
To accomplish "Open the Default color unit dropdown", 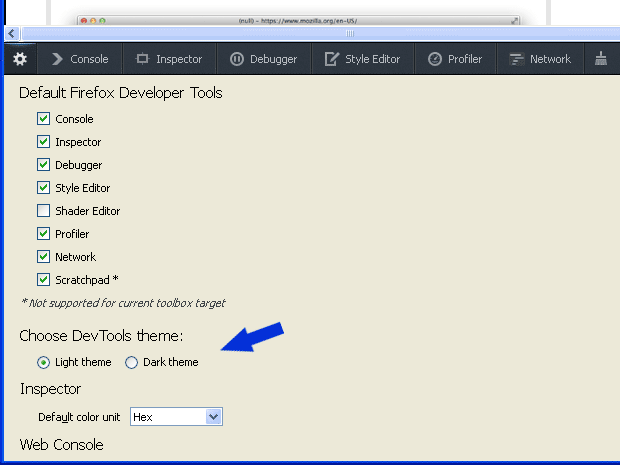I will [176, 417].
